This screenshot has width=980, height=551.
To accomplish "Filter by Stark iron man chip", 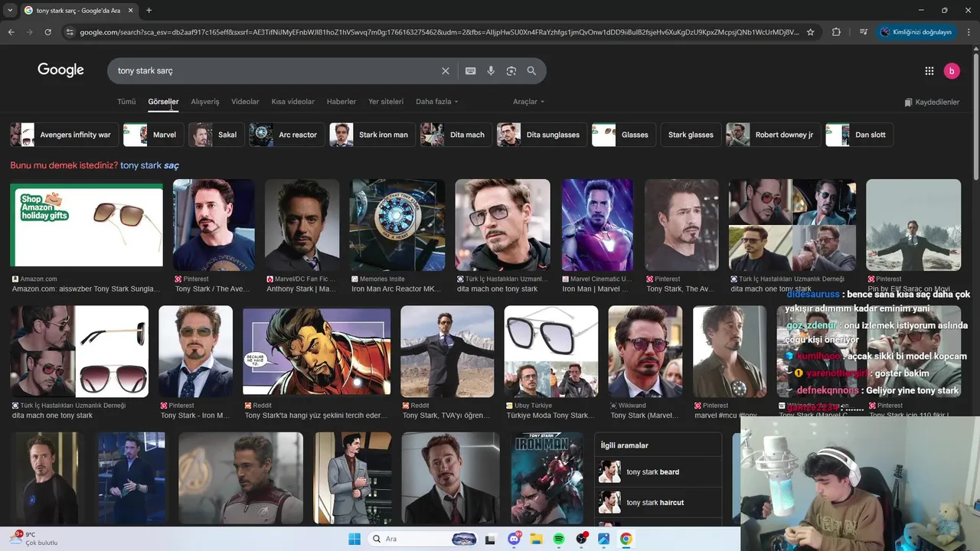I will 373,135.
